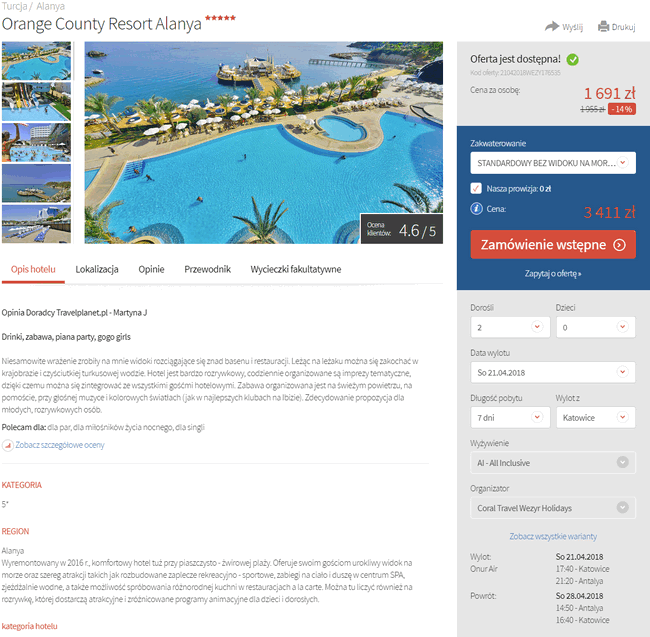The height and width of the screenshot is (637, 650).
Task: Switch to the Przewodnik tab
Action: [x=207, y=269]
